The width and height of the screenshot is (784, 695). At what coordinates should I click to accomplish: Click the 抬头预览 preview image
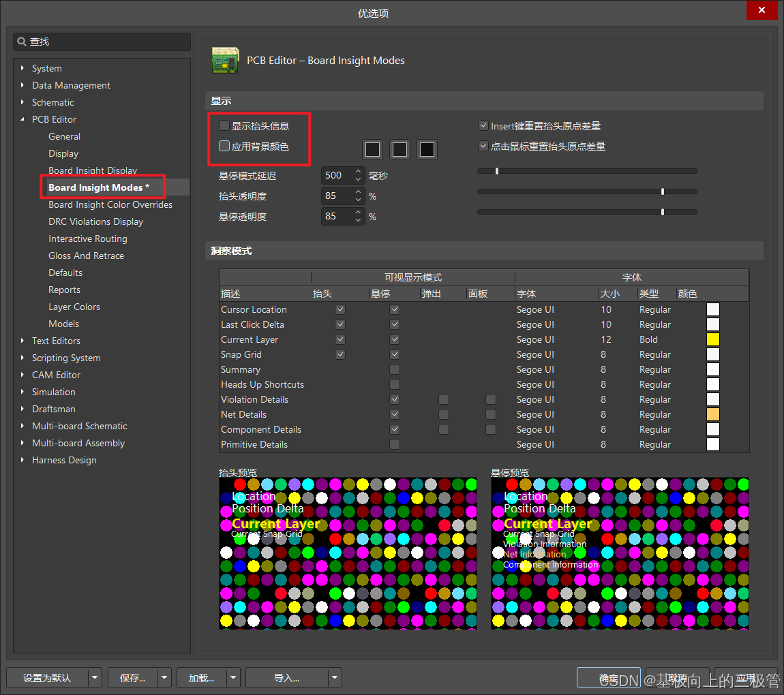point(348,553)
